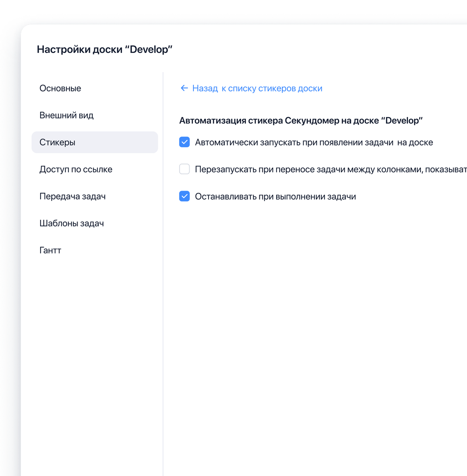Uncheck "Останавливать при выполнении задачи"
This screenshot has width=467, height=476.
point(184,196)
